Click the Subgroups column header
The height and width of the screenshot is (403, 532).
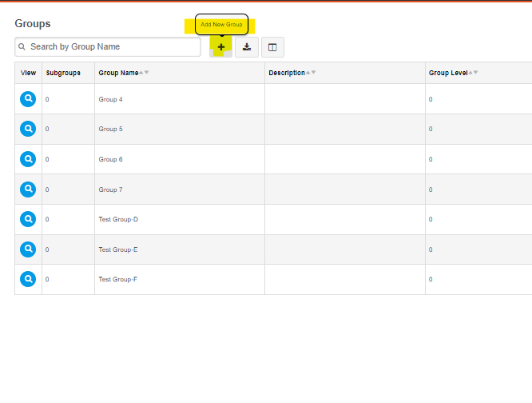(63, 73)
